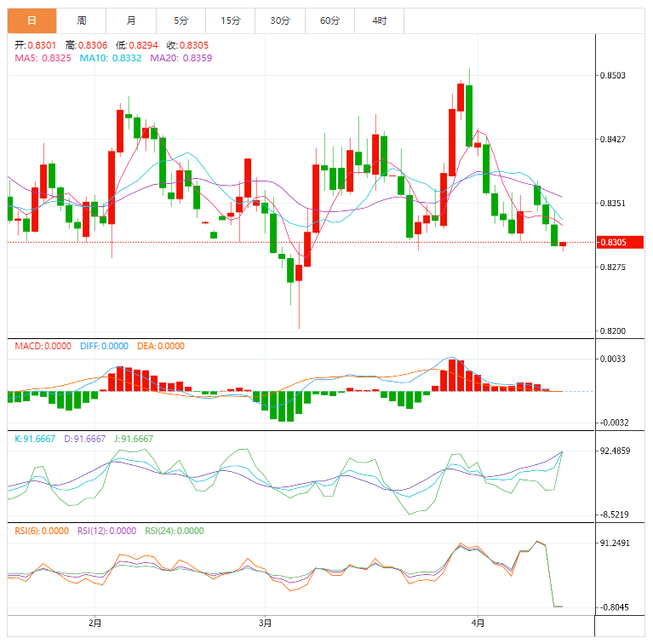
Task: Click the DEA: 0.0000 label
Action: click(x=160, y=346)
